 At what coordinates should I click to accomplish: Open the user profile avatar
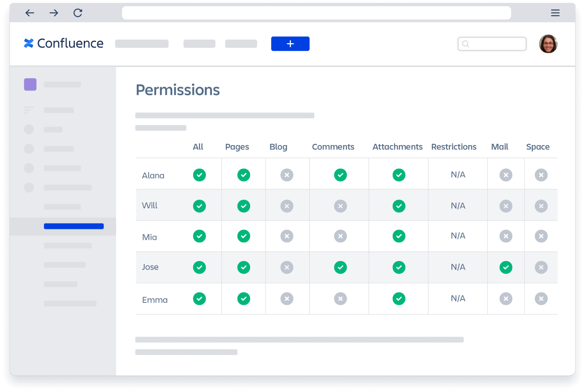click(548, 44)
